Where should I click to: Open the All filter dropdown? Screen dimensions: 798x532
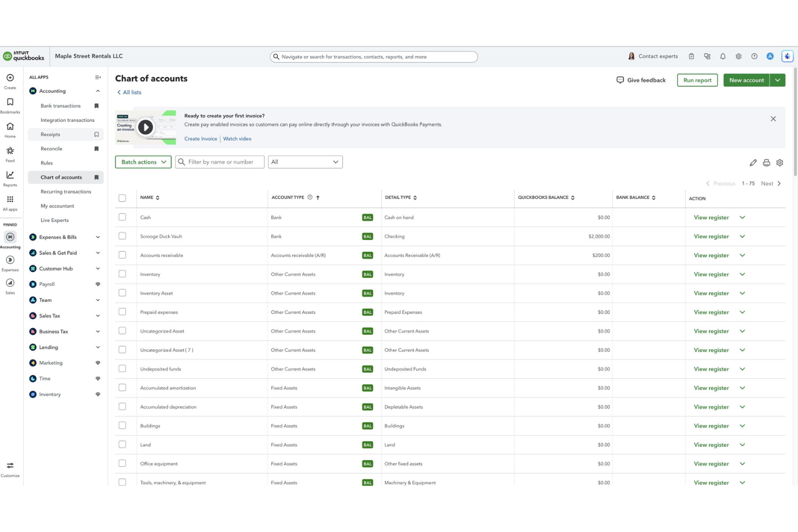305,162
